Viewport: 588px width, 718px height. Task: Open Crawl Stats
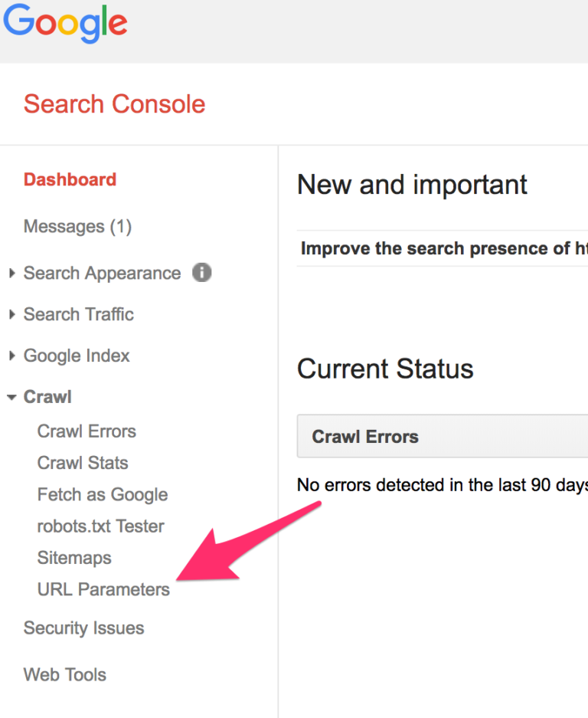[82, 463]
